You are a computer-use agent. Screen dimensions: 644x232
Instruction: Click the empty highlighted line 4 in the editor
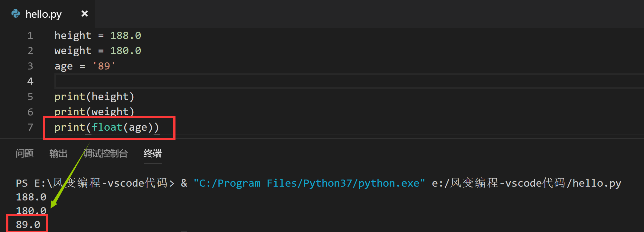pos(349,81)
